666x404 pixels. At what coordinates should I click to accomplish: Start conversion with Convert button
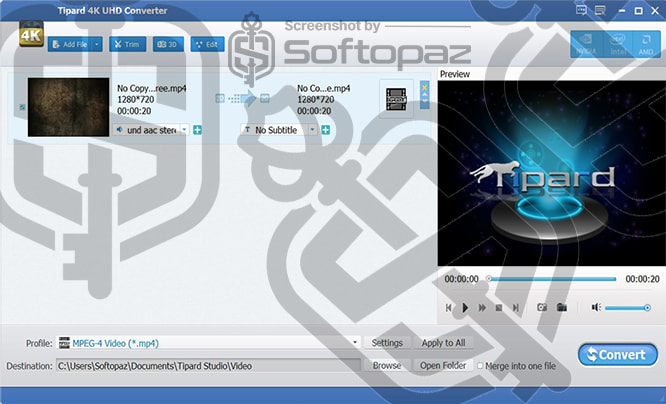(618, 355)
